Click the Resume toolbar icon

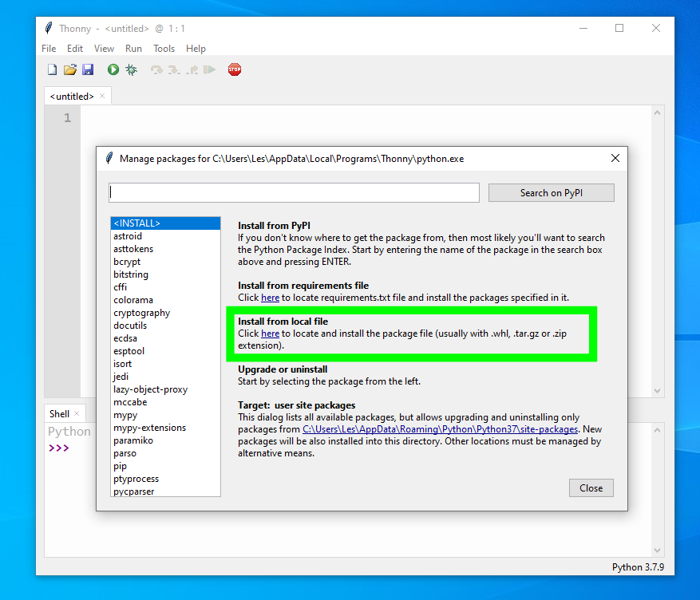coord(209,69)
